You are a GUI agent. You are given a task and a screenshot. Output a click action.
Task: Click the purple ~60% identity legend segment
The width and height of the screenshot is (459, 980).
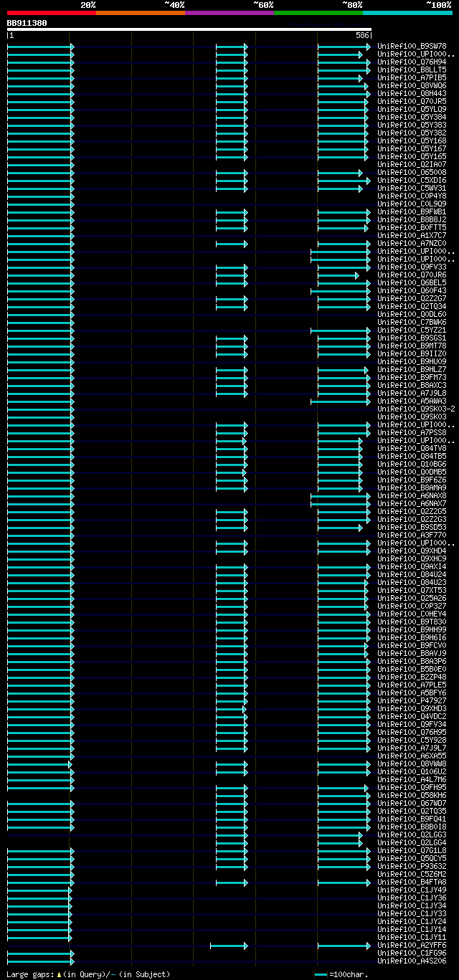click(229, 13)
